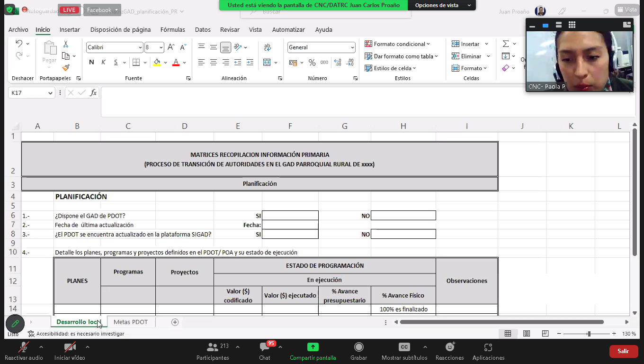Open the Fórmulas ribbon tab

click(x=173, y=29)
